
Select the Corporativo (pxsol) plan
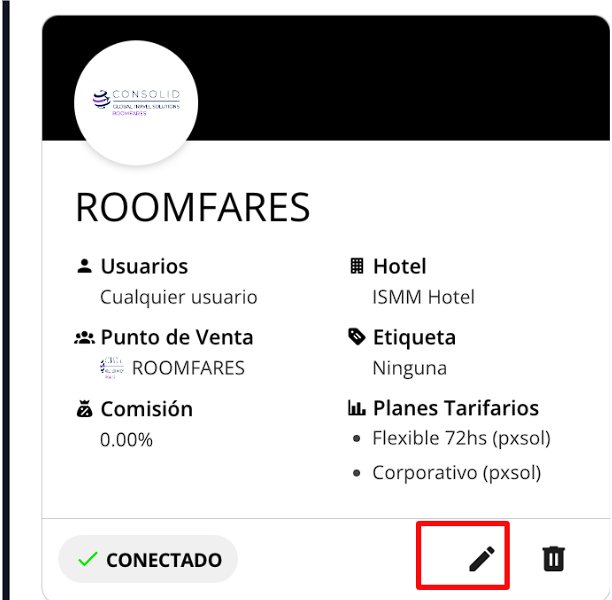point(456,472)
